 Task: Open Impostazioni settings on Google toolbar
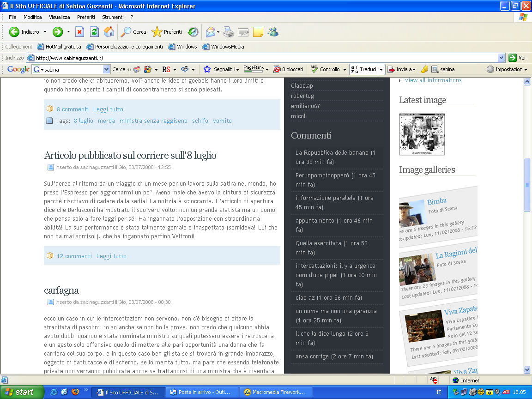pos(507,69)
